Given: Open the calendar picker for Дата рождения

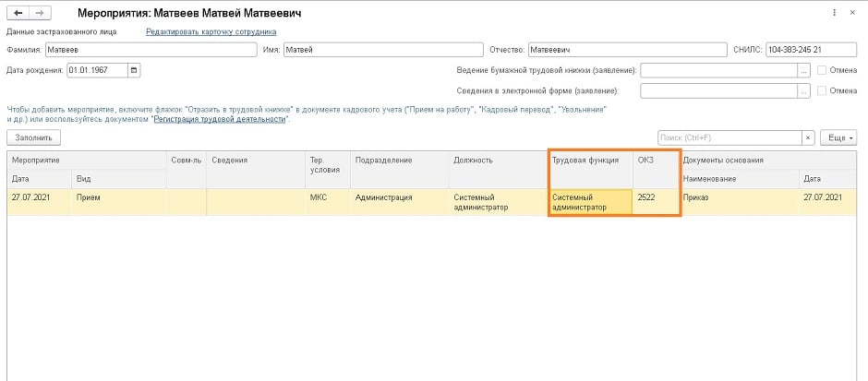Looking at the screenshot, I should tap(134, 70).
